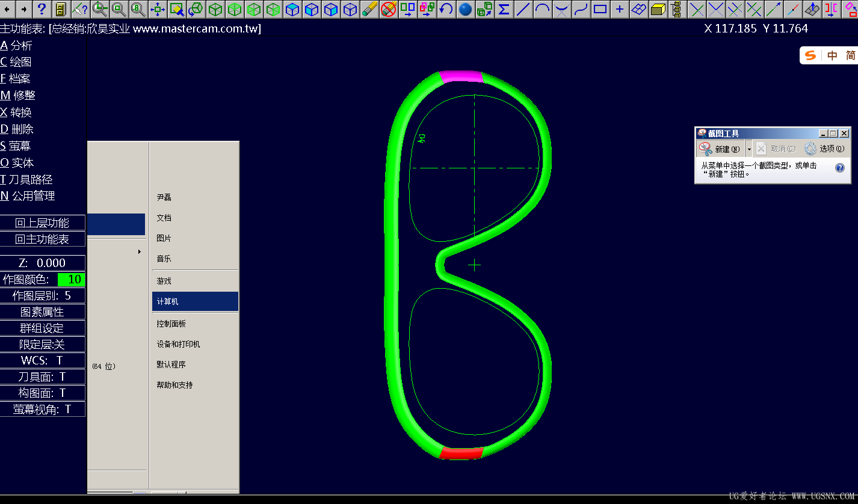The image size is (858, 504).
Task: Open 计算机 in the Start menu
Action: [195, 301]
